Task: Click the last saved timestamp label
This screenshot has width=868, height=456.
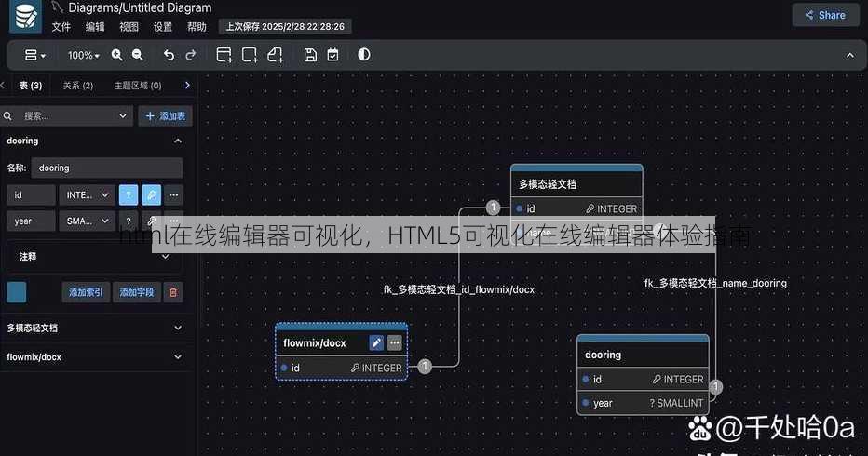Action: point(285,27)
